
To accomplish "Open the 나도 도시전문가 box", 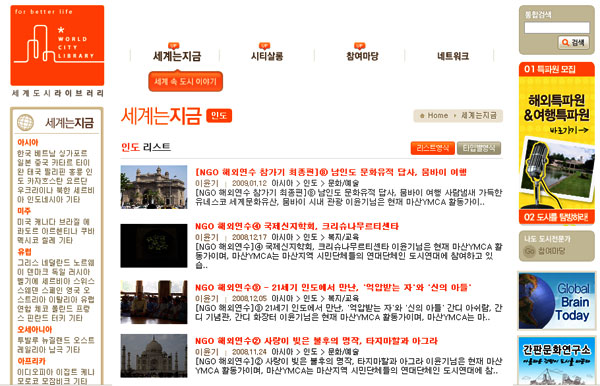I will tap(557, 246).
